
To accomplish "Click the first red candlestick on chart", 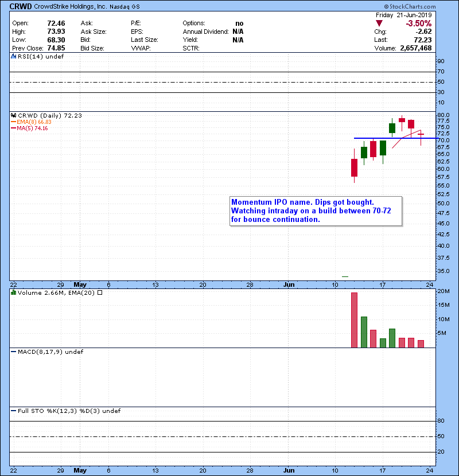I will click(354, 167).
